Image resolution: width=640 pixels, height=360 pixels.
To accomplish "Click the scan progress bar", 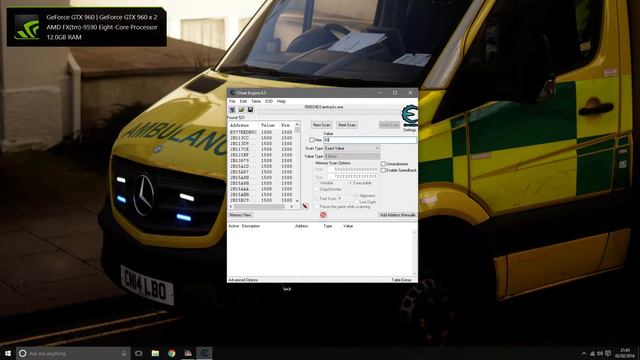I will click(329, 111).
